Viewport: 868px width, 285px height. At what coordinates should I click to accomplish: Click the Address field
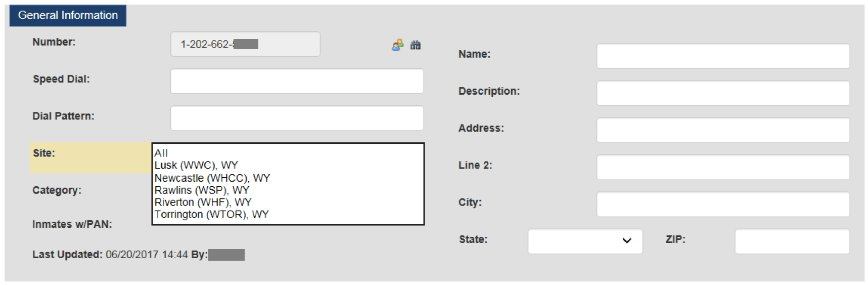(x=723, y=130)
